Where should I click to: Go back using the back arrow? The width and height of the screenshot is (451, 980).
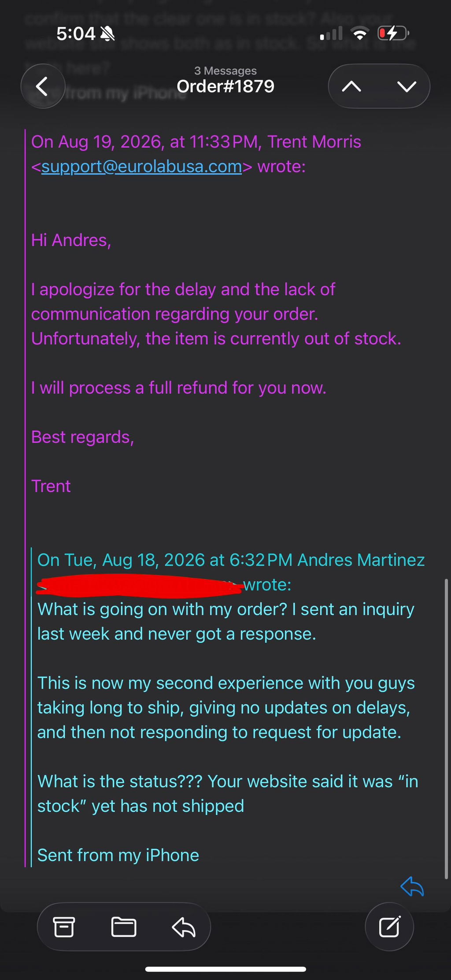pos(43,86)
